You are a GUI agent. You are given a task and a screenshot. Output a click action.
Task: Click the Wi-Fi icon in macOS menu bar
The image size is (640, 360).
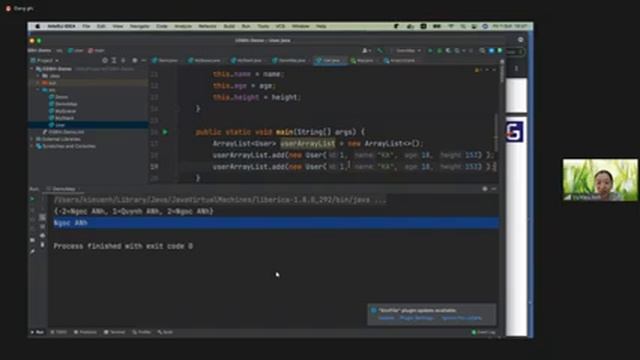[x=451, y=26]
